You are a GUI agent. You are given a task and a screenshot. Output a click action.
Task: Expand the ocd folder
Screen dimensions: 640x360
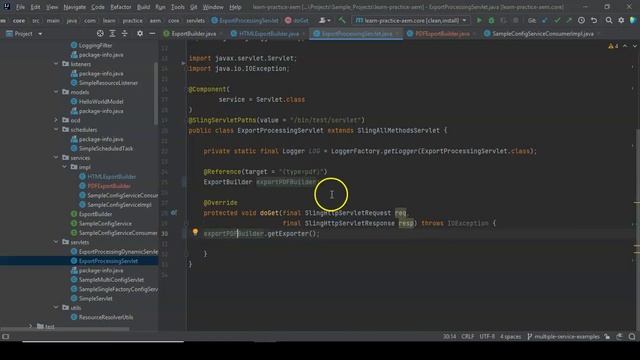pyautogui.click(x=56, y=120)
